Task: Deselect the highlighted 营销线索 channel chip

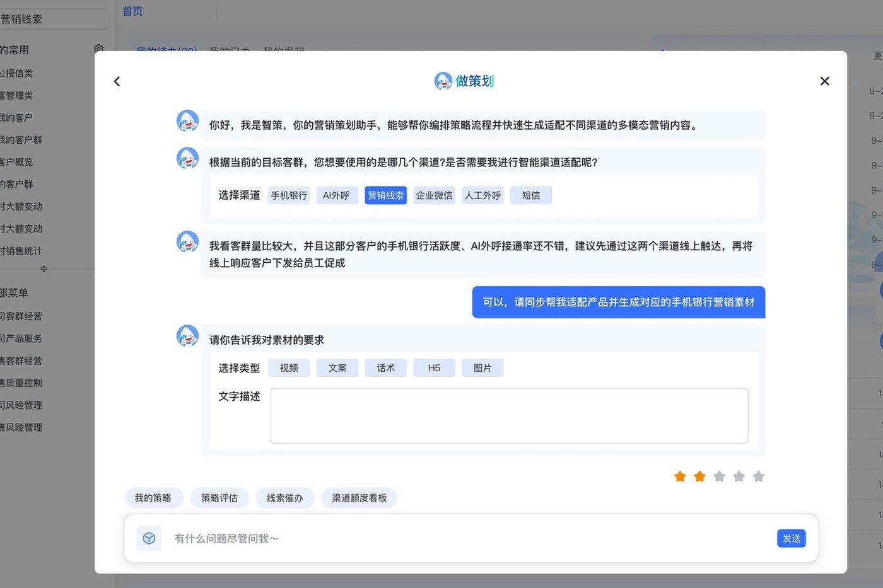Action: [385, 195]
